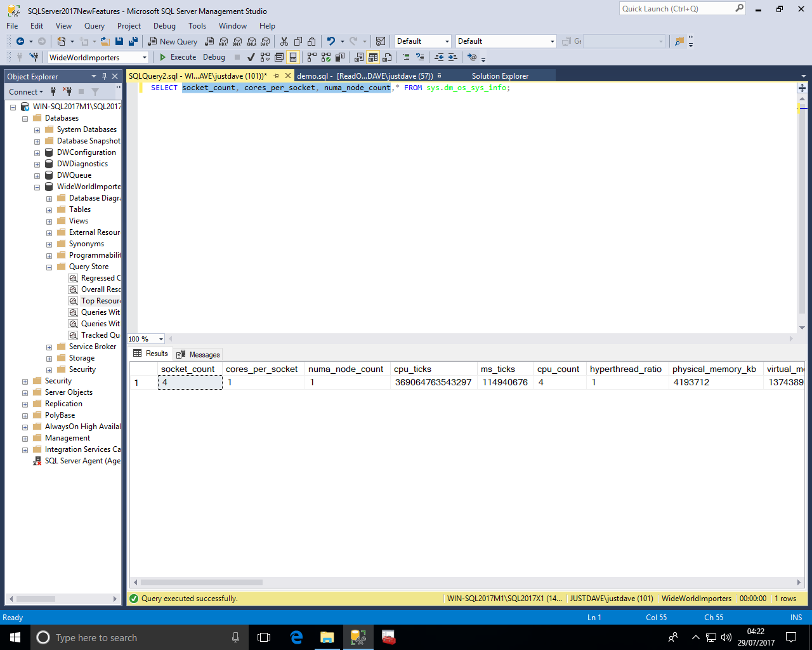Image resolution: width=812 pixels, height=650 pixels.
Task: Click the Object Explorer filter funnel icon
Action: point(95,91)
